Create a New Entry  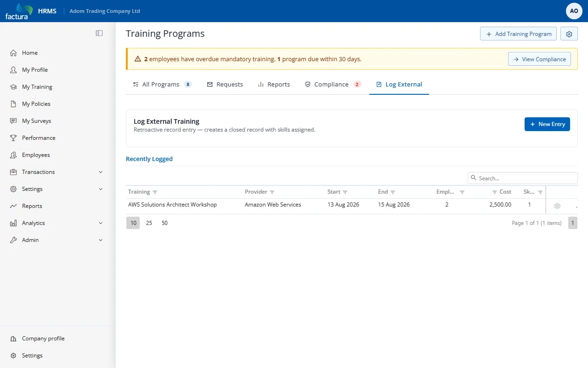pyautogui.click(x=547, y=124)
